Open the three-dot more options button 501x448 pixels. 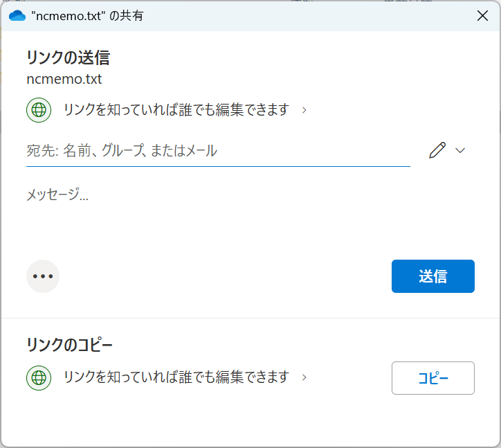(43, 276)
